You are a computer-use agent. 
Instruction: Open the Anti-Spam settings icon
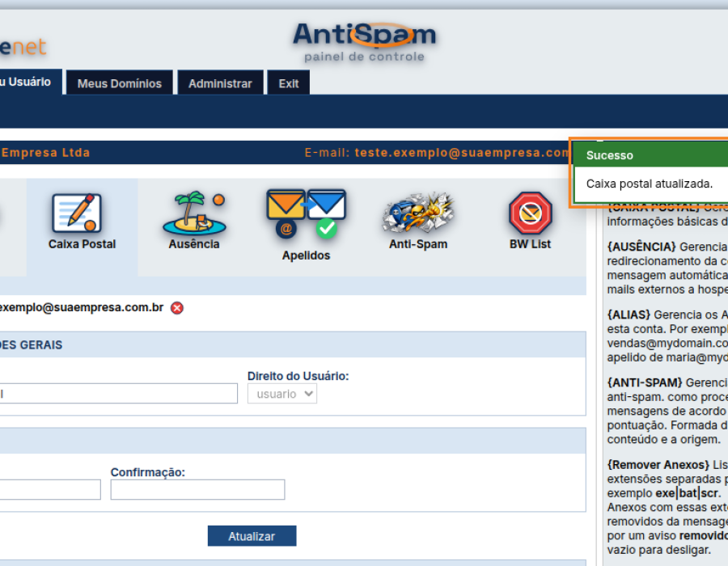418,213
